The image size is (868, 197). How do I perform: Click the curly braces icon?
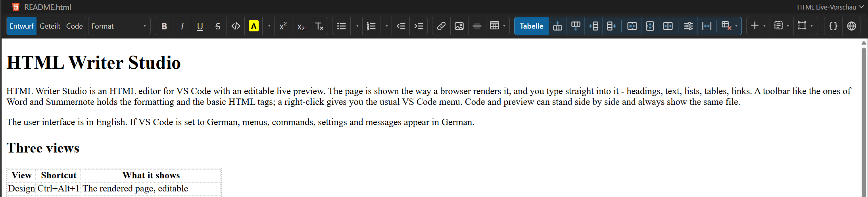833,26
